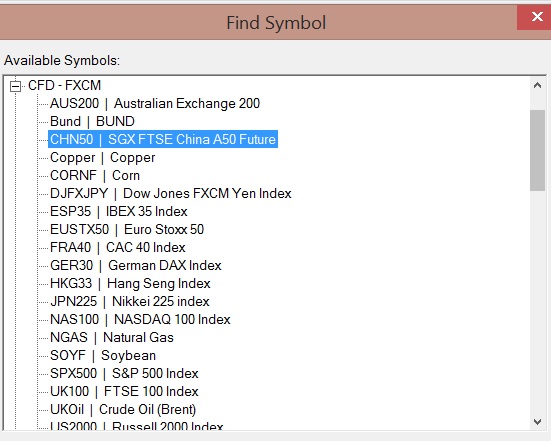Pick NGAS Natural Gas symbol
Screen dimensions: 551x441
click(x=112, y=337)
